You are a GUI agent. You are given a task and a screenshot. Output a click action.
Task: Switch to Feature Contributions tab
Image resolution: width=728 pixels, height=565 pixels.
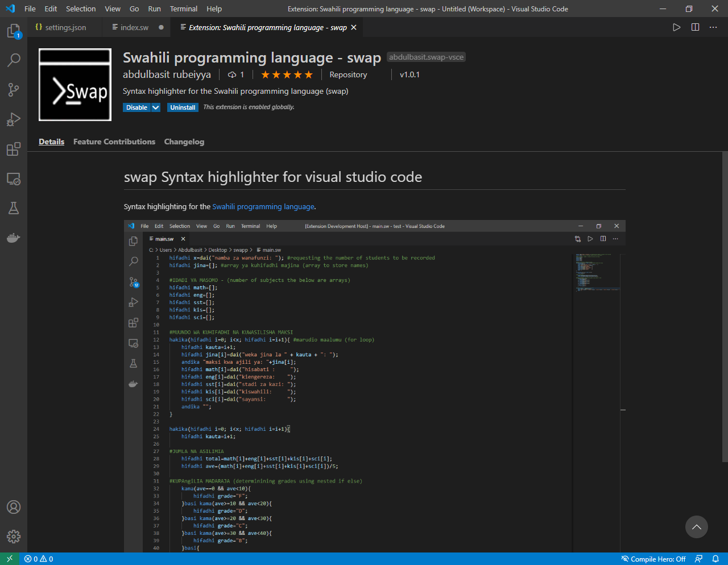click(114, 142)
